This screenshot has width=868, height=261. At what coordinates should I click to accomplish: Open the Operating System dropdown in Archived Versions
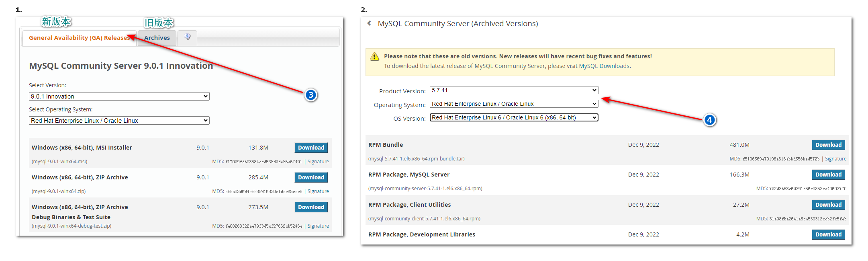[x=514, y=104]
